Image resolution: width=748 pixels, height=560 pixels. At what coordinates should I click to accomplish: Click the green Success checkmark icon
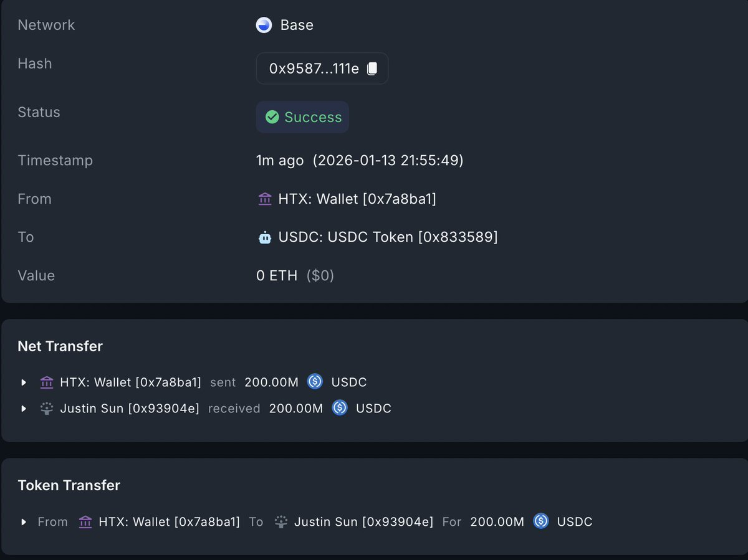point(272,117)
